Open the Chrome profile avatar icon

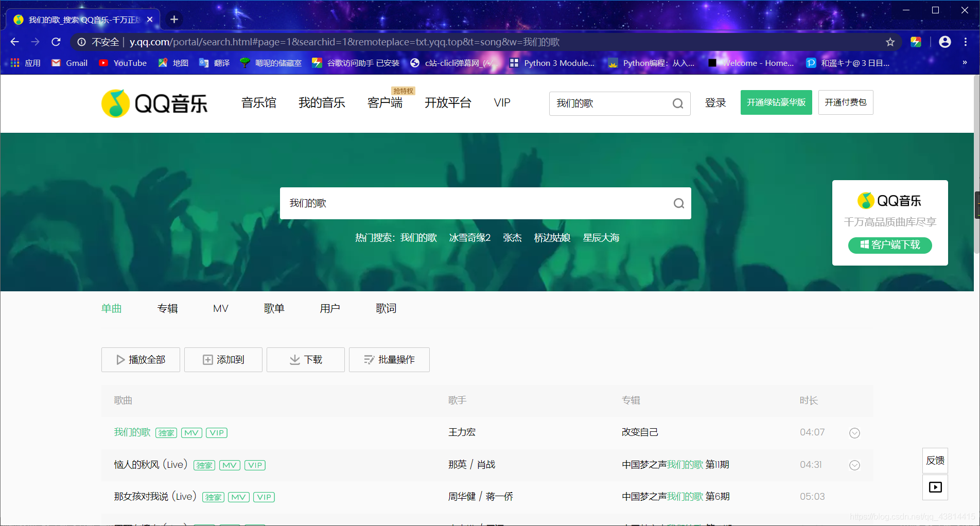tap(945, 42)
